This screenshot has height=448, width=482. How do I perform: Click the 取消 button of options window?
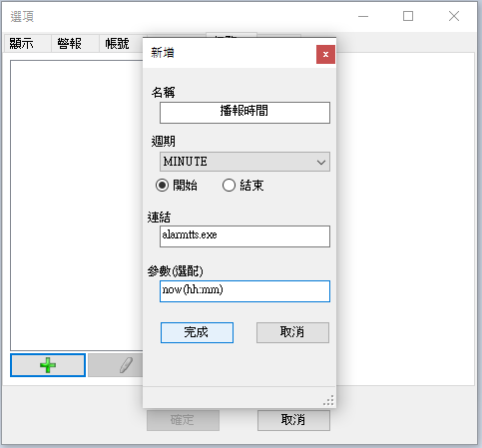[293, 420]
